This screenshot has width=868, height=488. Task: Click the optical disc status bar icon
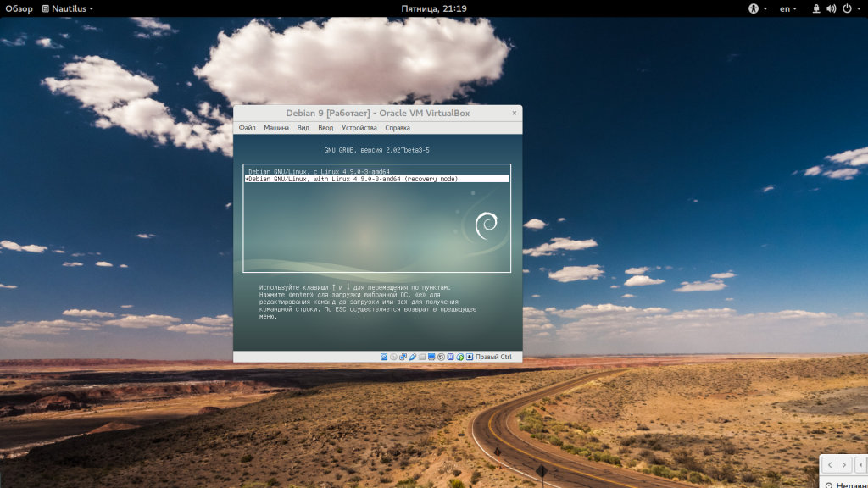393,357
